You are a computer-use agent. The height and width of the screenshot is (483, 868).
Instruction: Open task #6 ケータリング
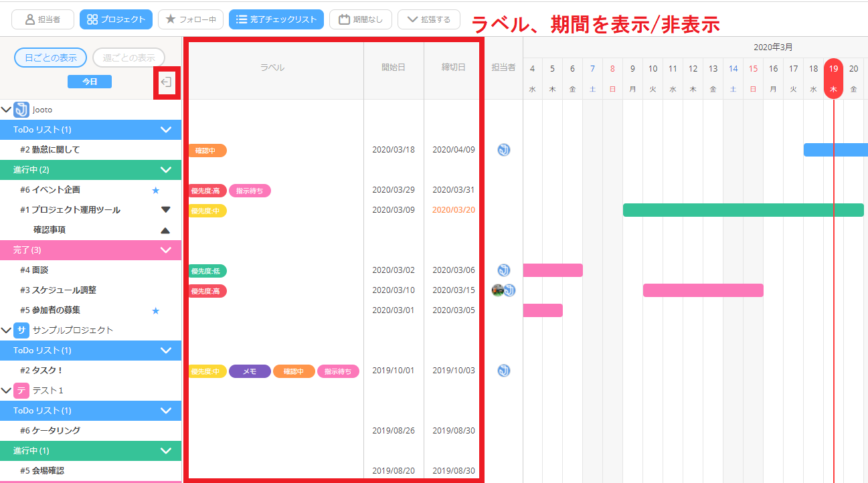pos(50,431)
